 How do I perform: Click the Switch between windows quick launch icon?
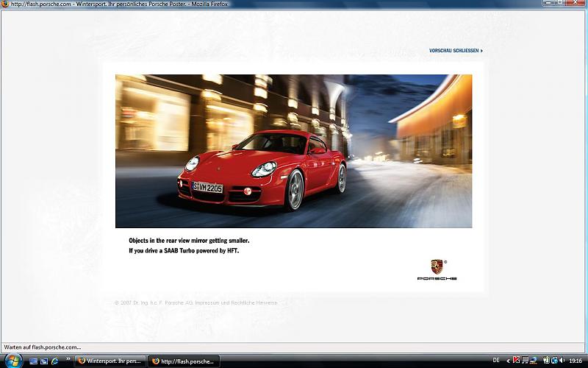[44, 361]
